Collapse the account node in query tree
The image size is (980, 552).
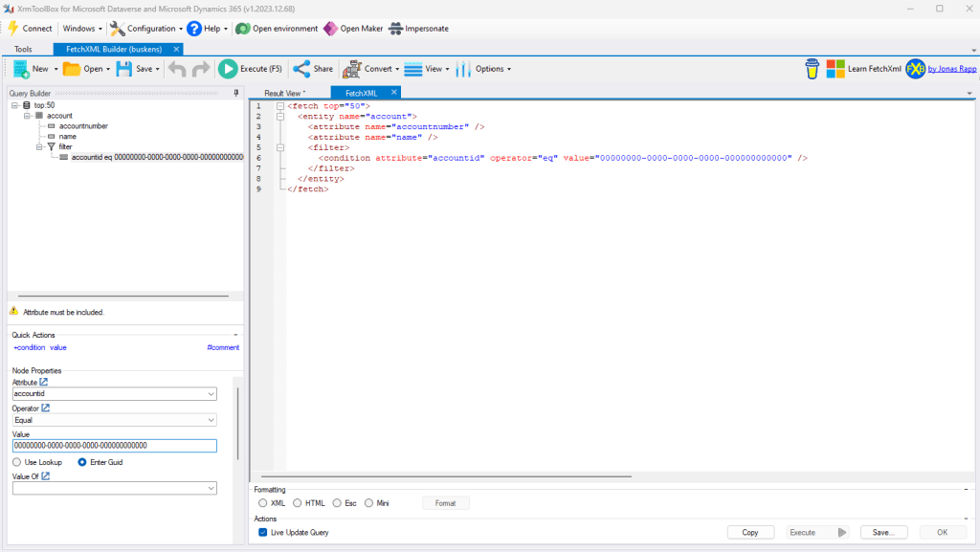point(28,116)
